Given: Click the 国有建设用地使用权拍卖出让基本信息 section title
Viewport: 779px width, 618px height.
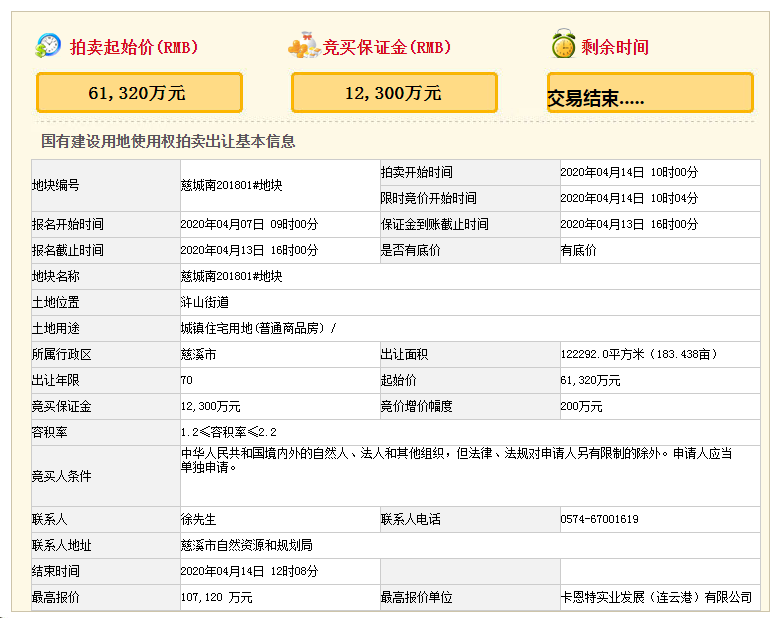Looking at the screenshot, I should pos(168,142).
